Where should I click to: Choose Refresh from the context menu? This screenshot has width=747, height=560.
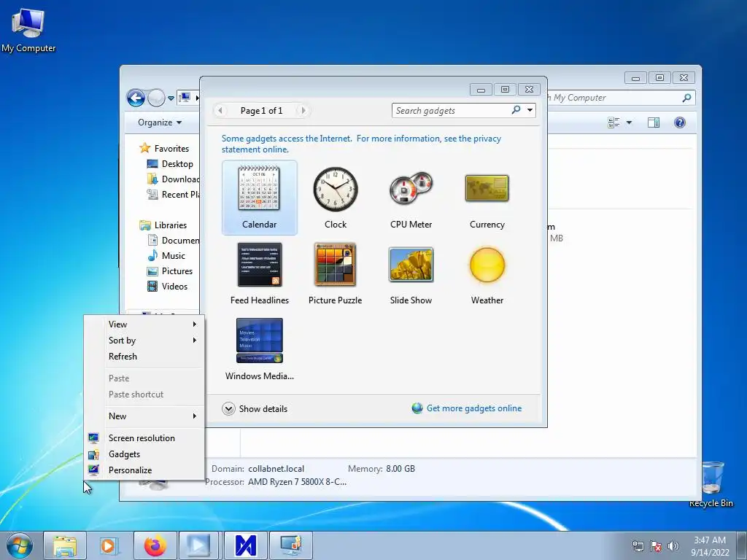[x=144, y=357]
